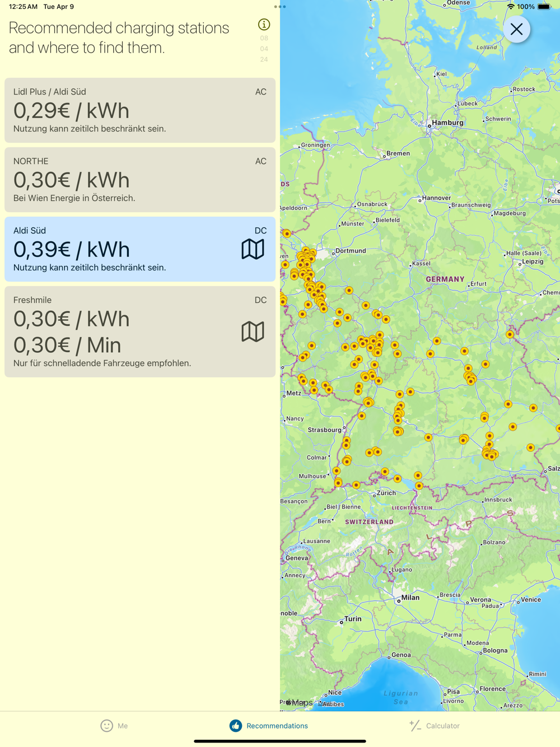Image resolution: width=560 pixels, height=747 pixels.
Task: Tap the Calculator plus-slash-minus icon
Action: (x=415, y=726)
